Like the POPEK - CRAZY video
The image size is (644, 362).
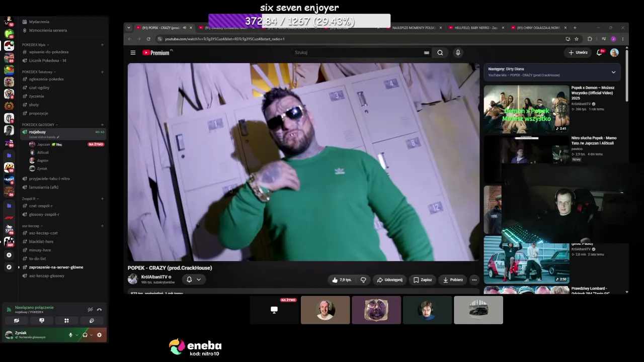tap(342, 280)
